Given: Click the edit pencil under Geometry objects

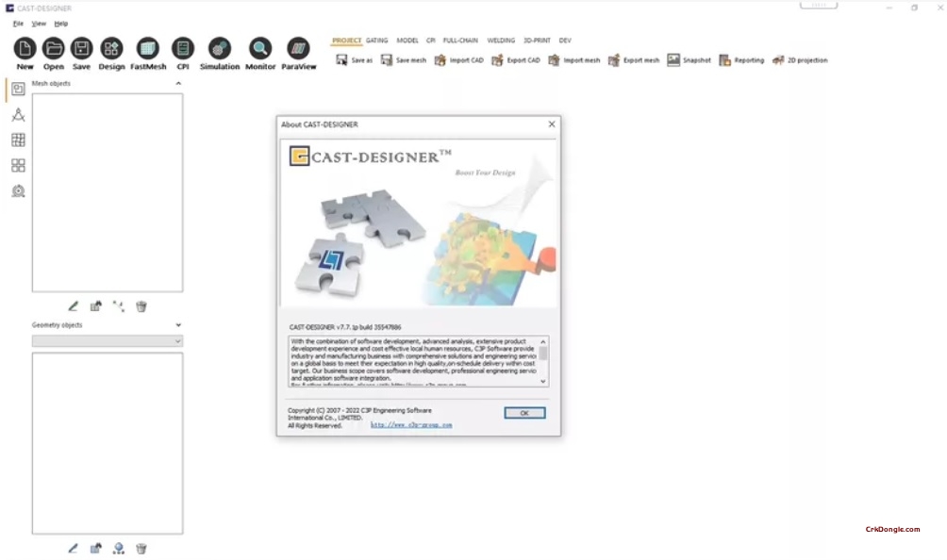Looking at the screenshot, I should tap(73, 549).
